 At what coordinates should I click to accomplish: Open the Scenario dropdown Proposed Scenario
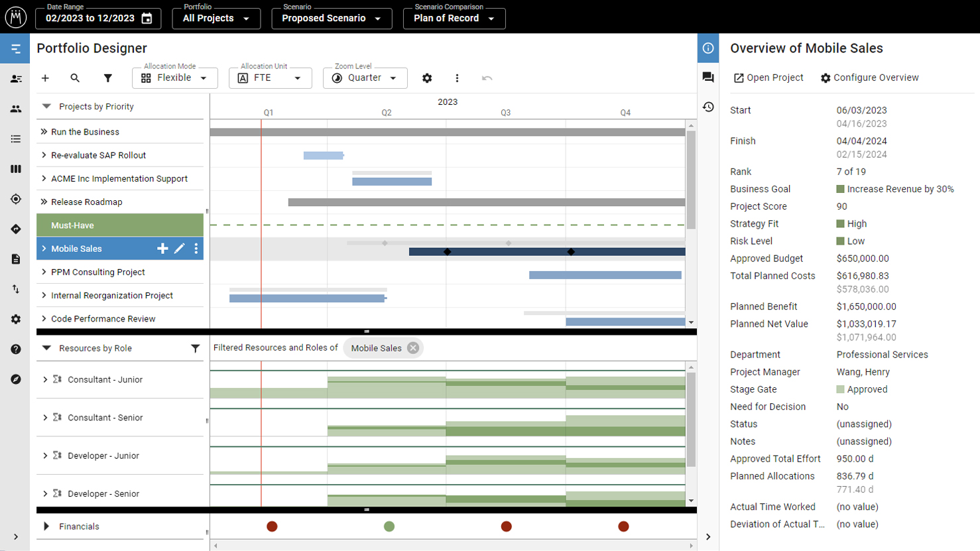(x=332, y=19)
